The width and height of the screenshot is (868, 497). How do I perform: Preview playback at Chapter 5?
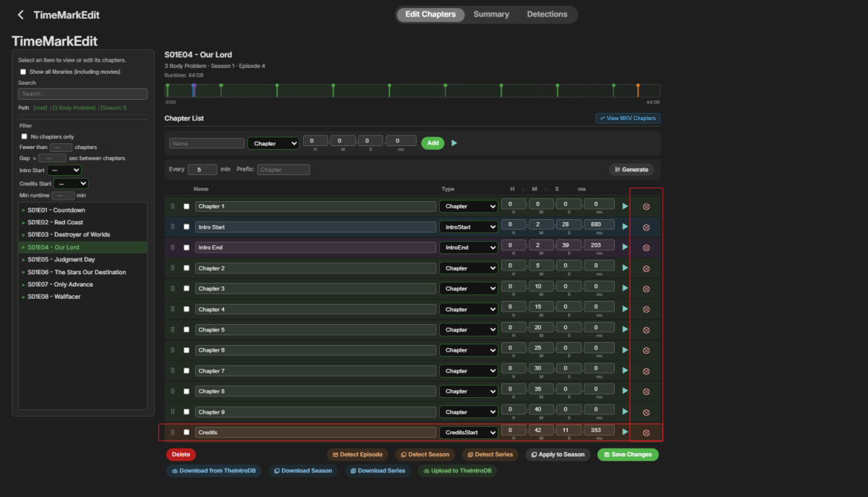(626, 330)
